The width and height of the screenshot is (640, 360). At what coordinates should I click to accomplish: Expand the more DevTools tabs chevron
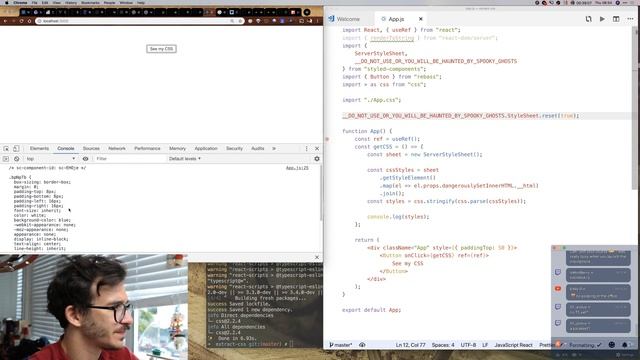[274, 149]
